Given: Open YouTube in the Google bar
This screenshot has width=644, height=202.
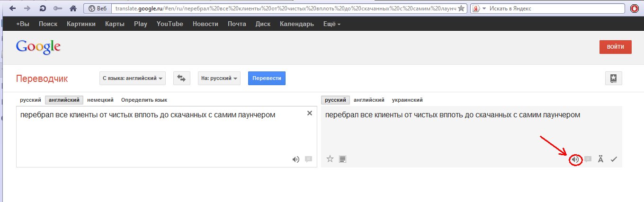Looking at the screenshot, I should pos(170,24).
